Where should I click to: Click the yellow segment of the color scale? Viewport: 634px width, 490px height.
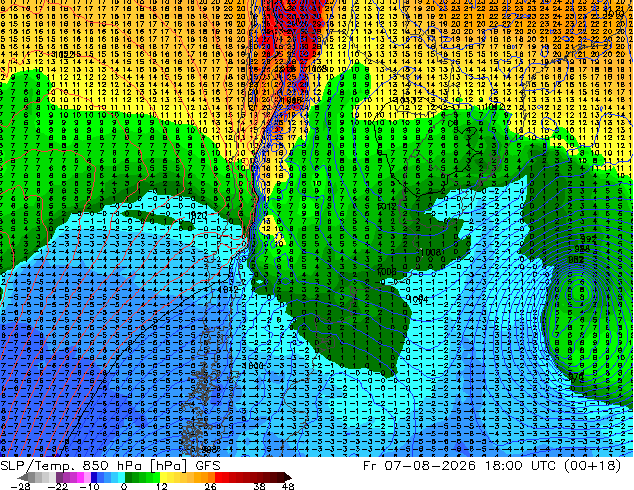coord(163,477)
